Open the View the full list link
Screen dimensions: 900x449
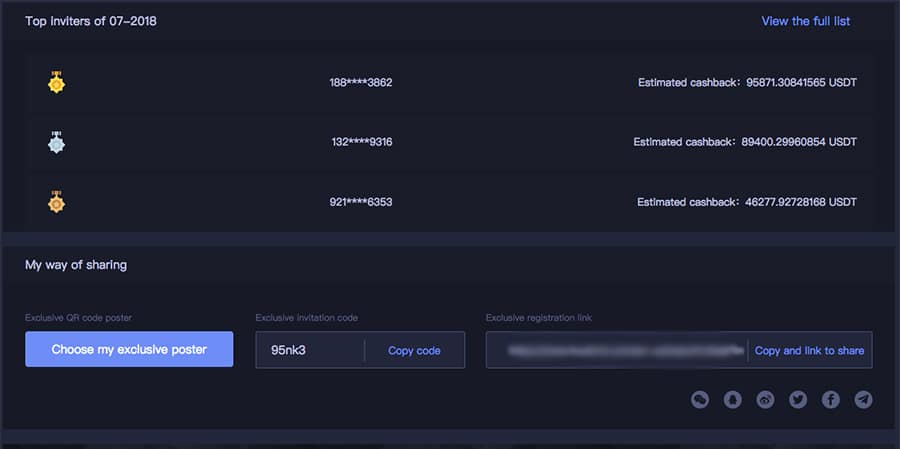click(805, 21)
